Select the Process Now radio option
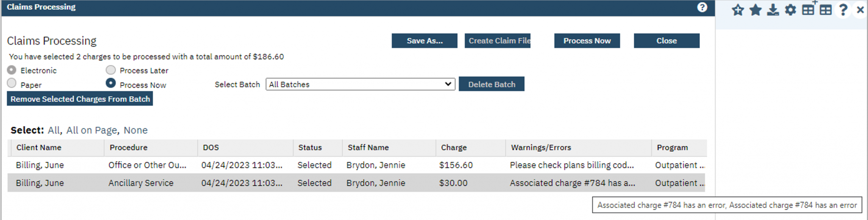The height and width of the screenshot is (220, 868). (x=111, y=84)
